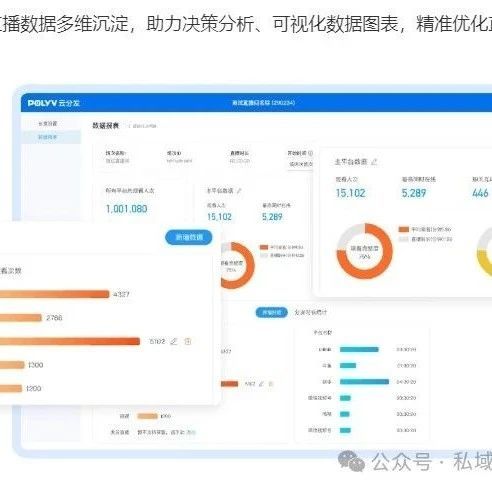Select the blue active tab pill above the teal chart
The height and width of the screenshot is (492, 492).
click(x=271, y=313)
